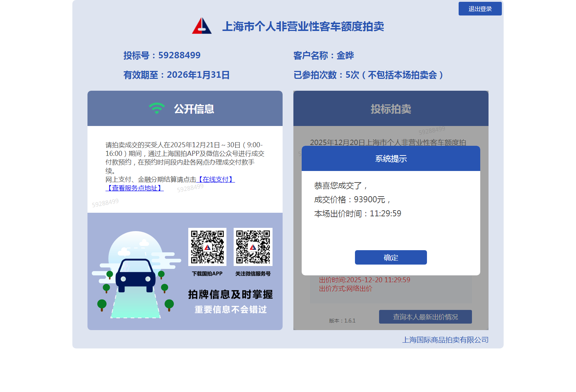Click the 下载国拍APP QR code
This screenshot has height=392, width=576.
[x=207, y=247]
